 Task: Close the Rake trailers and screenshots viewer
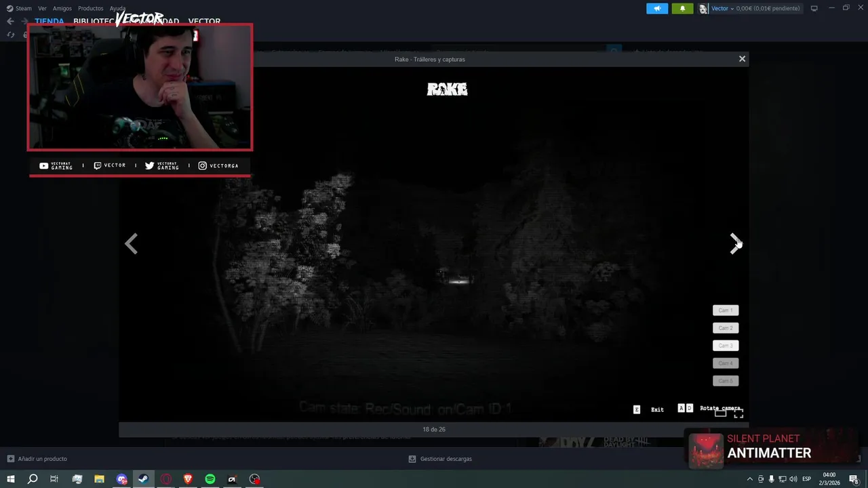(x=742, y=59)
